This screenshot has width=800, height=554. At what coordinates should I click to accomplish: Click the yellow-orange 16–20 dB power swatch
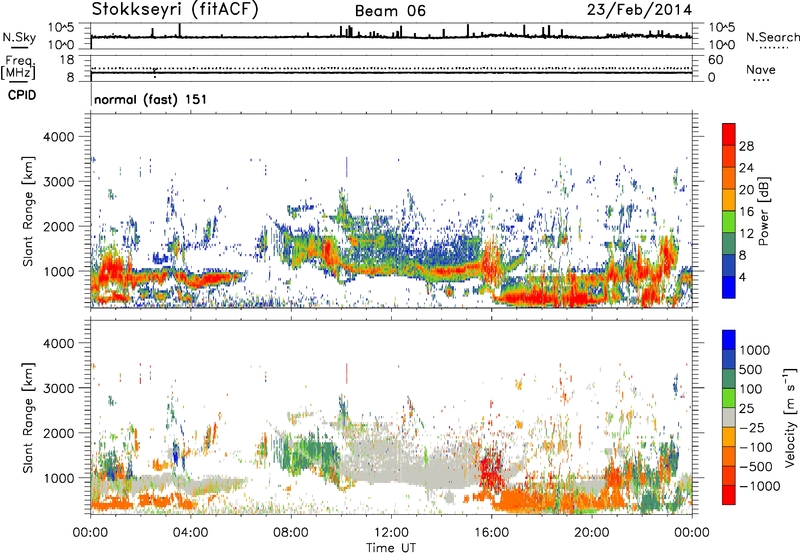(x=729, y=200)
